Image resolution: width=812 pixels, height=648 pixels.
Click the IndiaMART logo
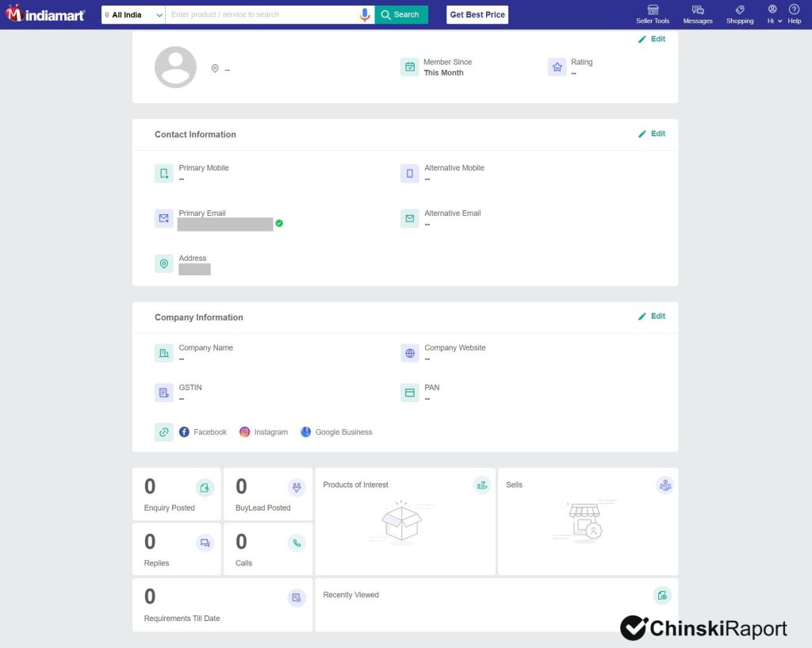45,14
